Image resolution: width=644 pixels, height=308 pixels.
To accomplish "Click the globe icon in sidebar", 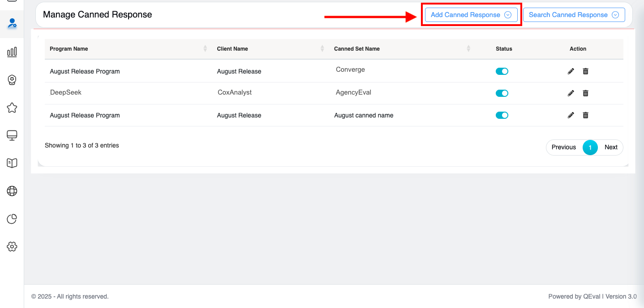I will [x=12, y=191].
